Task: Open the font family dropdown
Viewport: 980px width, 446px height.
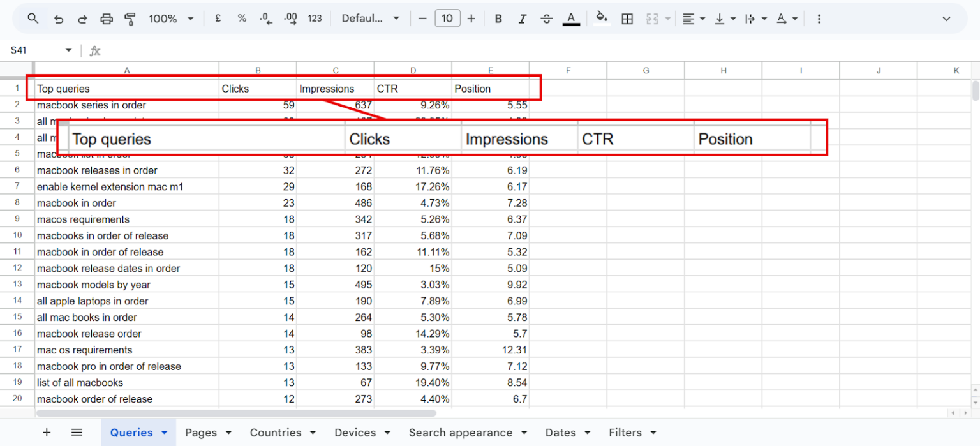Action: (370, 19)
